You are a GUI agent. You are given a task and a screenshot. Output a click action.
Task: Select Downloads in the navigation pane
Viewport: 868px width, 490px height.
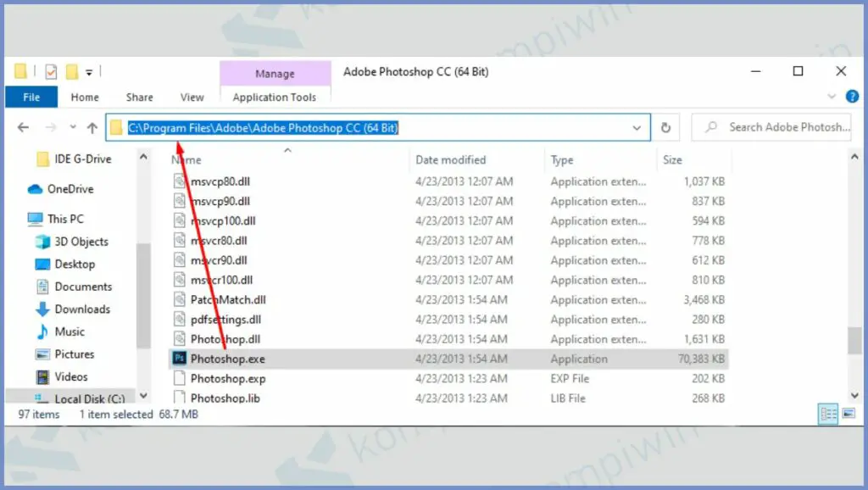tap(82, 309)
